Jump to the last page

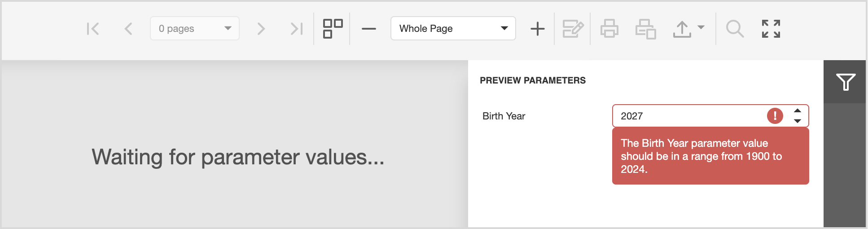pos(296,29)
